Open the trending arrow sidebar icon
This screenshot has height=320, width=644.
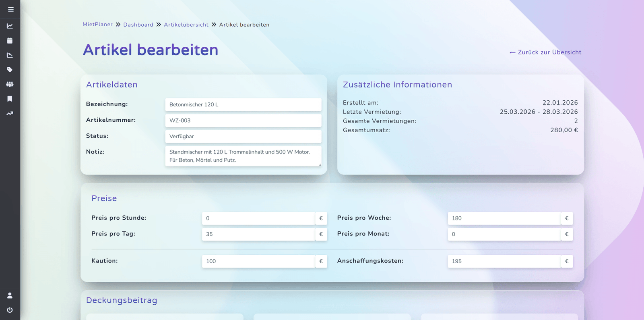(x=10, y=113)
